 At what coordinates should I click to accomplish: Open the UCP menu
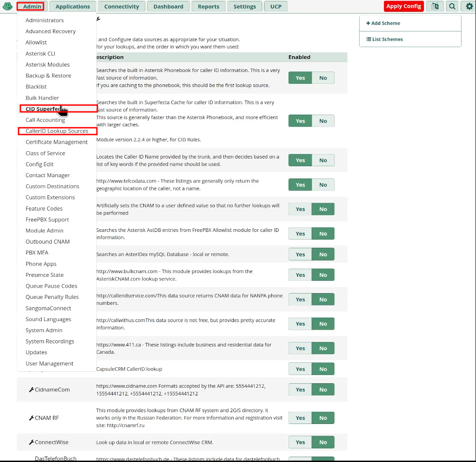(x=276, y=6)
